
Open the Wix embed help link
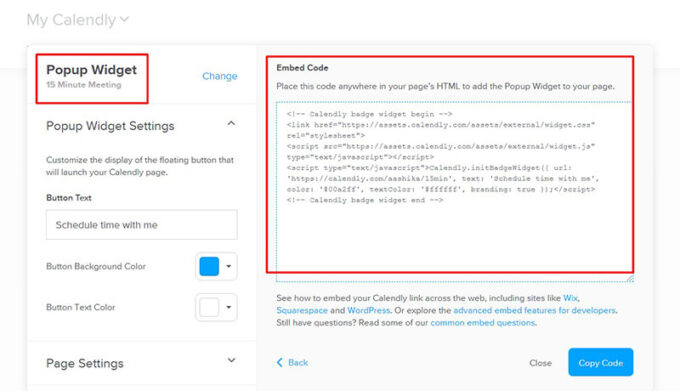pyautogui.click(x=570, y=298)
